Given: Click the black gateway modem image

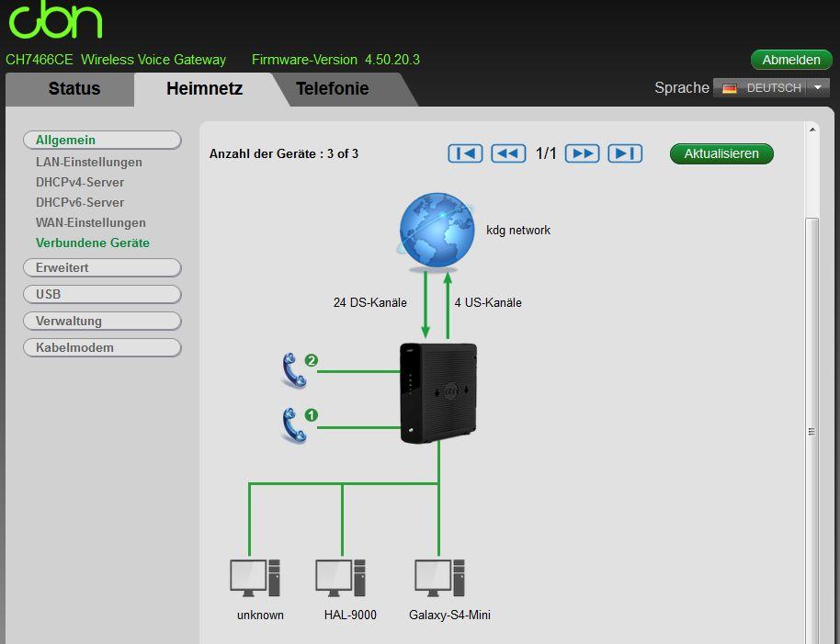Looking at the screenshot, I should [438, 392].
